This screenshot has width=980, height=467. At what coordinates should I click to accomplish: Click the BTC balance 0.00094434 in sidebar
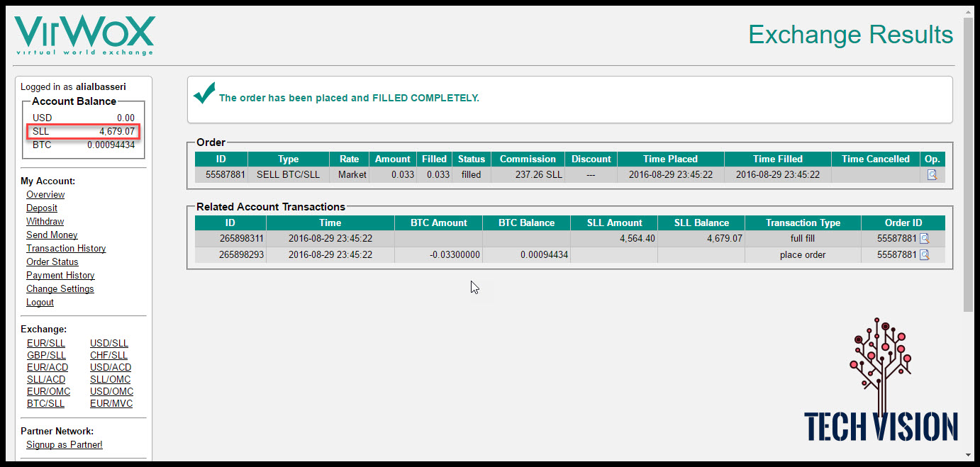[x=111, y=145]
